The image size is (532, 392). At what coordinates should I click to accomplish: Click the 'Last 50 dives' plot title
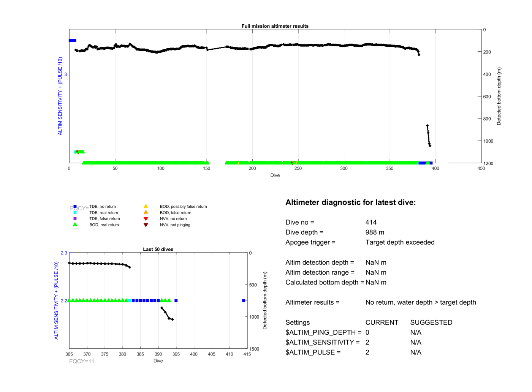tap(158, 250)
